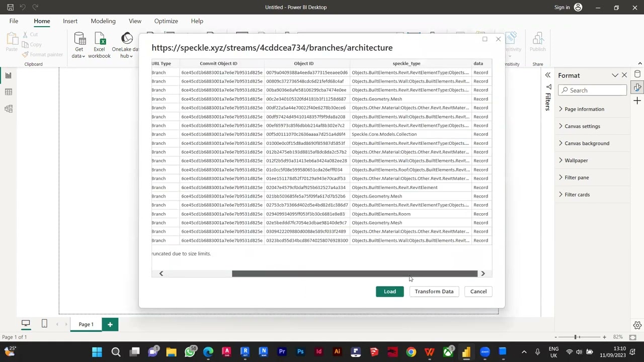Open the Modeling ribbon tab

[x=103, y=21]
